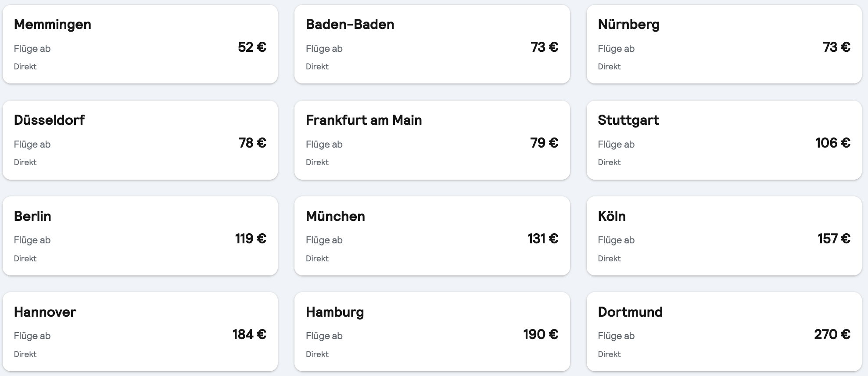Open the Köln flight card
Image resolution: width=868 pixels, height=376 pixels.
pos(724,236)
